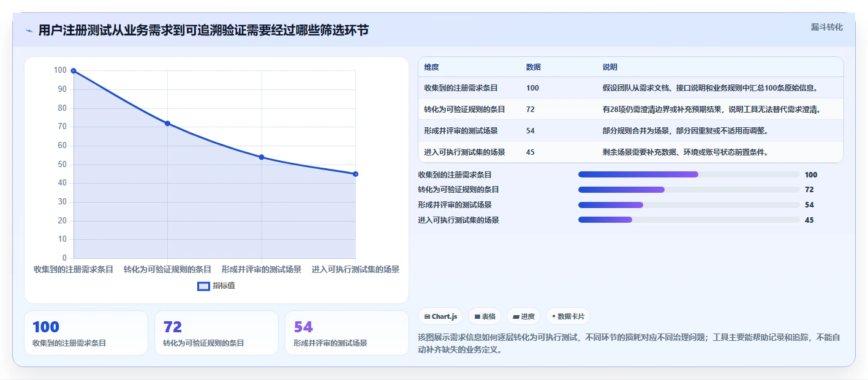868x380 pixels.
Task: Click description starting with 部分规则合并为场景
Action: [x=685, y=131]
